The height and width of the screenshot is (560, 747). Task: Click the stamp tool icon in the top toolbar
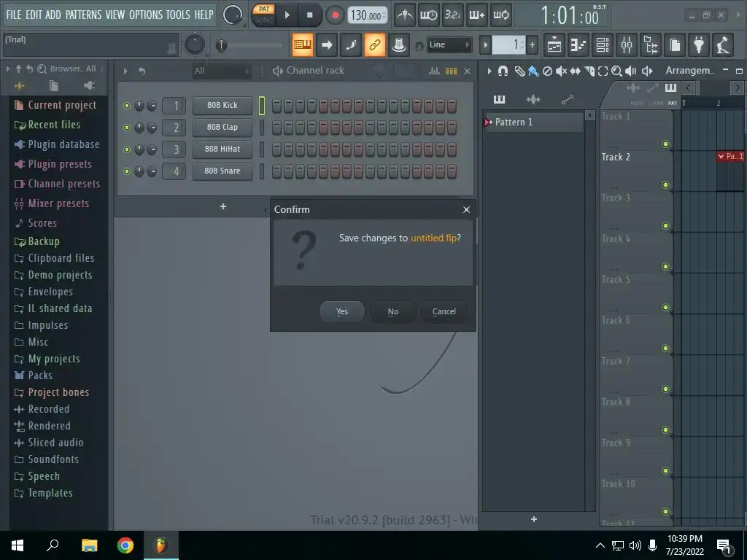click(x=399, y=44)
